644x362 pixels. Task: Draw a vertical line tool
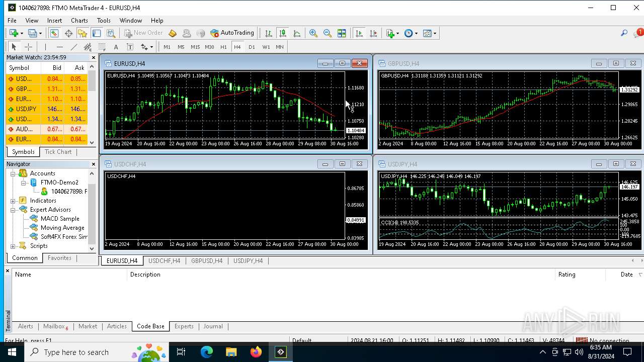(45, 47)
